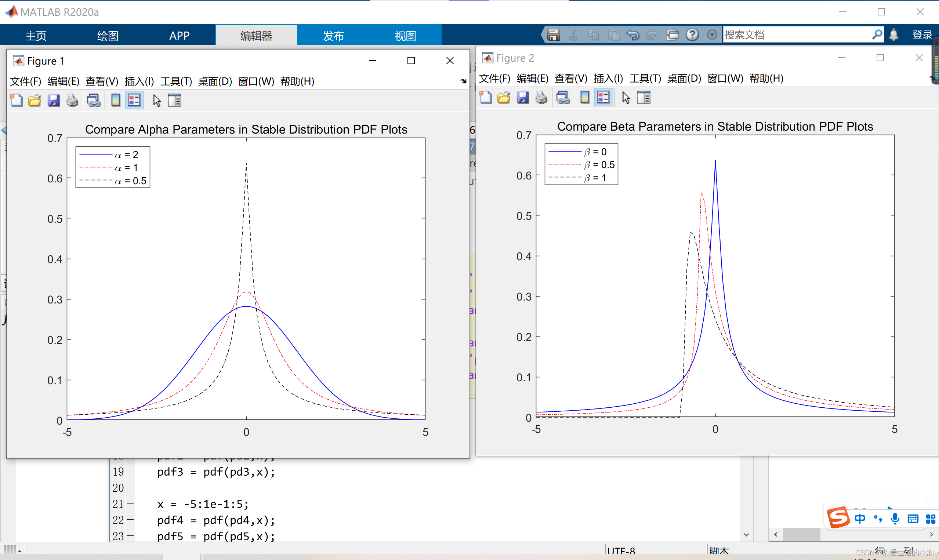The image size is (939, 560).
Task: Open 帮助(H) menu in Figure 2
Action: point(766,78)
